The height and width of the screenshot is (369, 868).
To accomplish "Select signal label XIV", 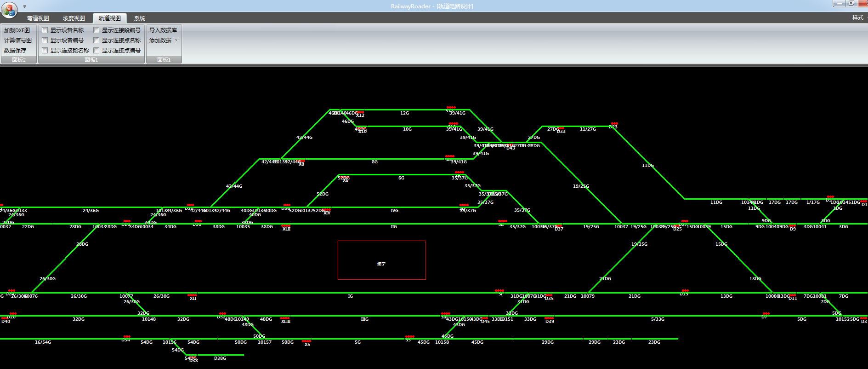I will pos(327,213).
